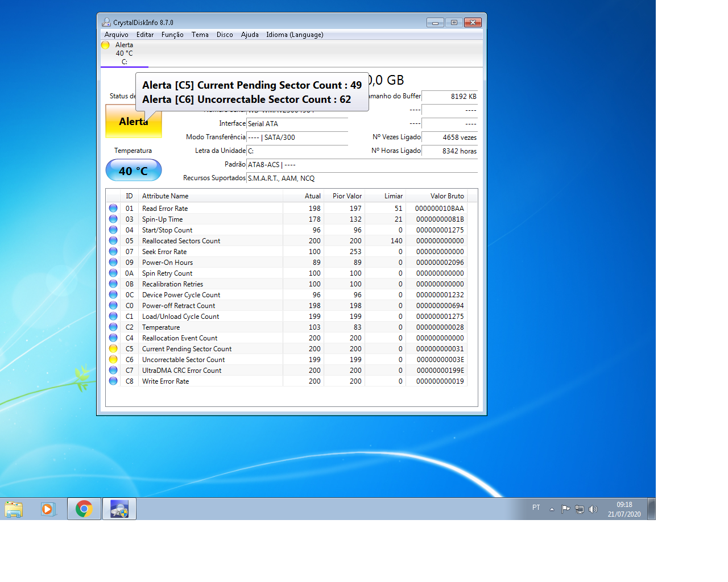Viewport: 728px width, 582px height.
Task: Click the Atual column header
Action: 304,196
